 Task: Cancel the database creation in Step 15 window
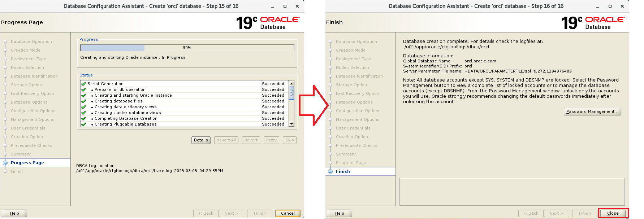[x=288, y=213]
